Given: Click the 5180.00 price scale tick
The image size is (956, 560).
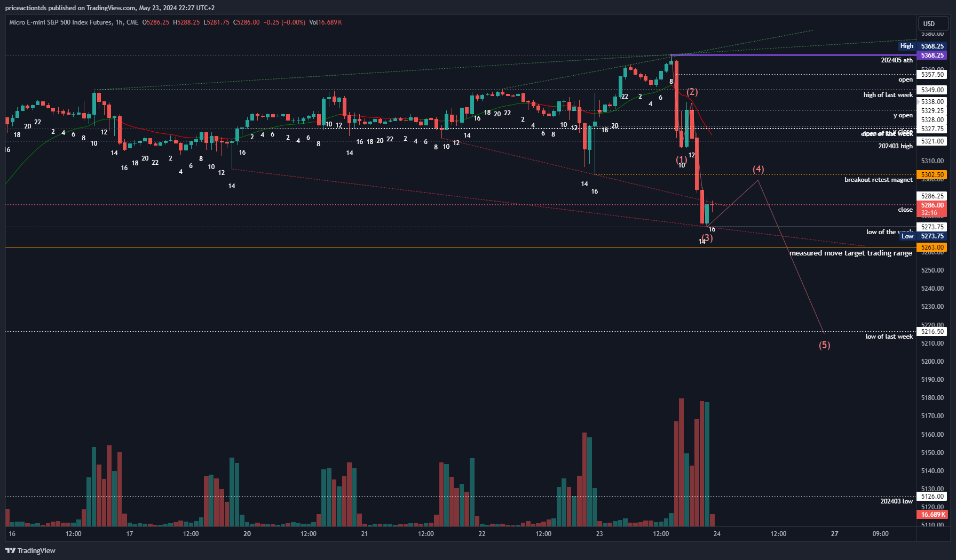Looking at the screenshot, I should point(933,398).
